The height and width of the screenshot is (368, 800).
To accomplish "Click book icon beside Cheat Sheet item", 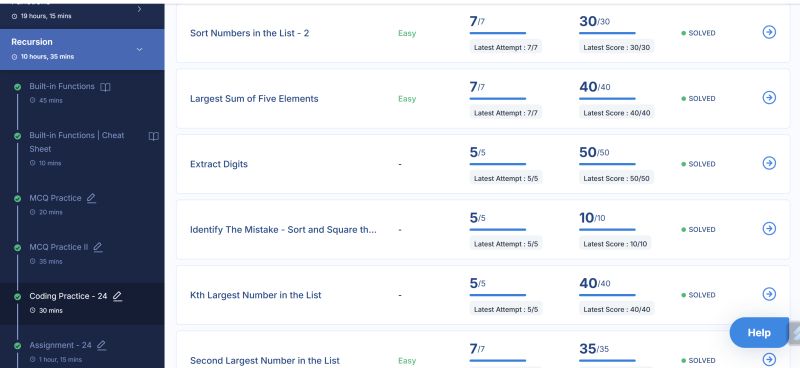I will click(154, 136).
